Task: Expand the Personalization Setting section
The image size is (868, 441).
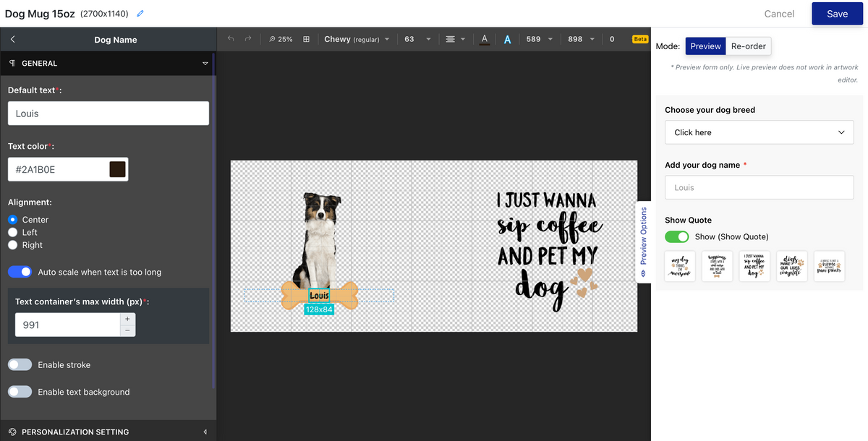Action: tap(109, 432)
